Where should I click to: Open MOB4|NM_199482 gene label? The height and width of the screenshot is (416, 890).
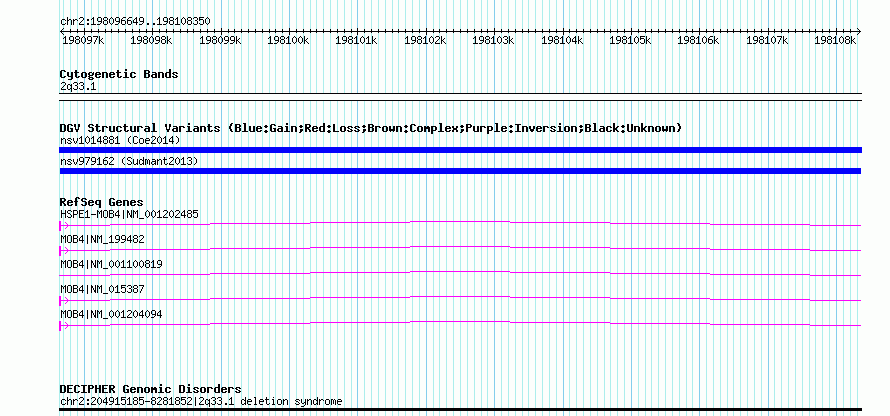pyautogui.click(x=102, y=239)
